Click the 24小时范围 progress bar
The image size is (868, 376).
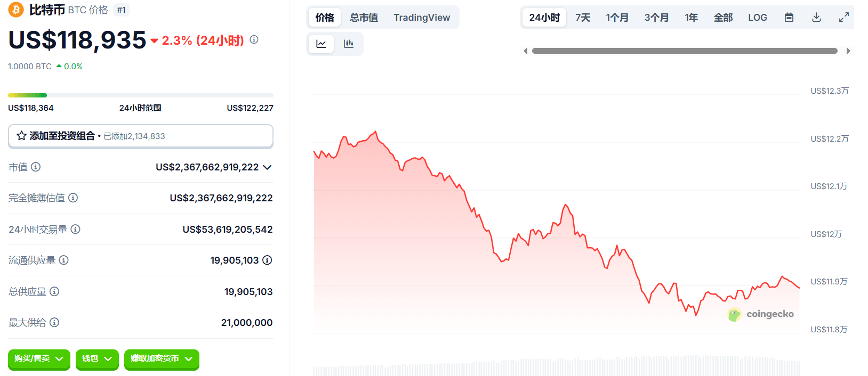141,95
